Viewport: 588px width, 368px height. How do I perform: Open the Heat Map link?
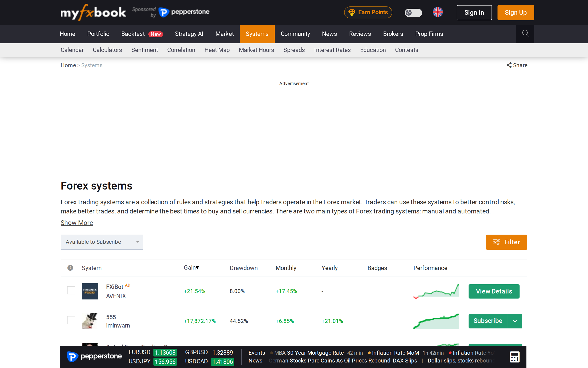217,50
